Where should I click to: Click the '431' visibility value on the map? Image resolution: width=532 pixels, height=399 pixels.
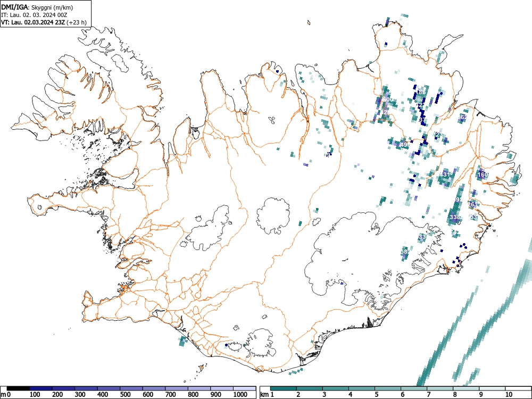pos(445,174)
